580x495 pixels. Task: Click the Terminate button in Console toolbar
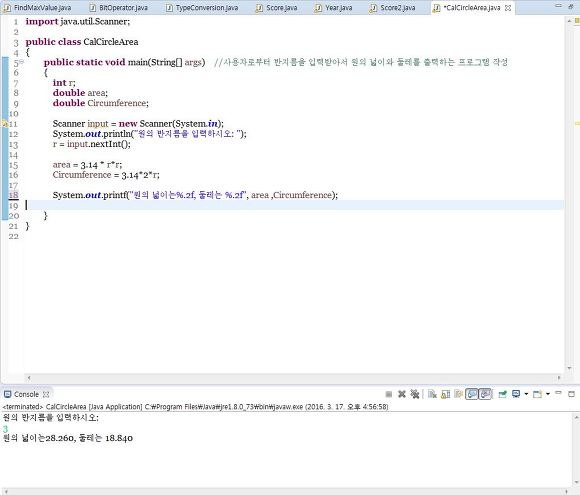pyautogui.click(x=389, y=394)
